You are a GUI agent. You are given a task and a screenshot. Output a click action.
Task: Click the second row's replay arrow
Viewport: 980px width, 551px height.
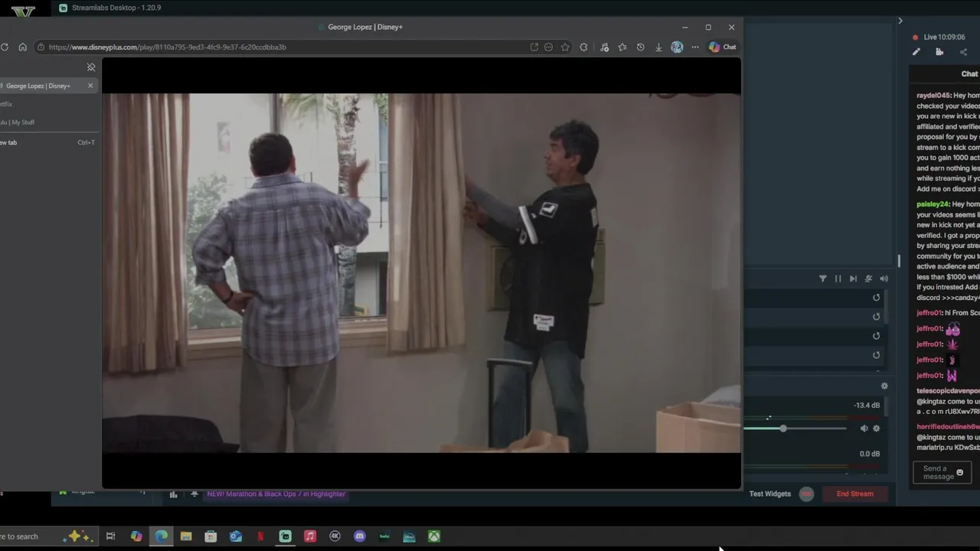[877, 317]
